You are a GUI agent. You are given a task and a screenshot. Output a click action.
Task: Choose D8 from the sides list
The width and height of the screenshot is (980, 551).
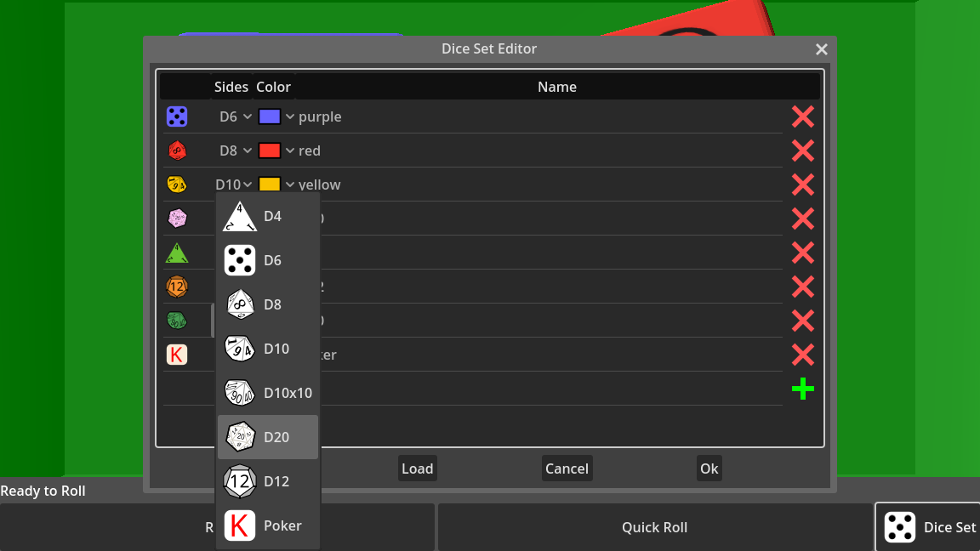(267, 304)
